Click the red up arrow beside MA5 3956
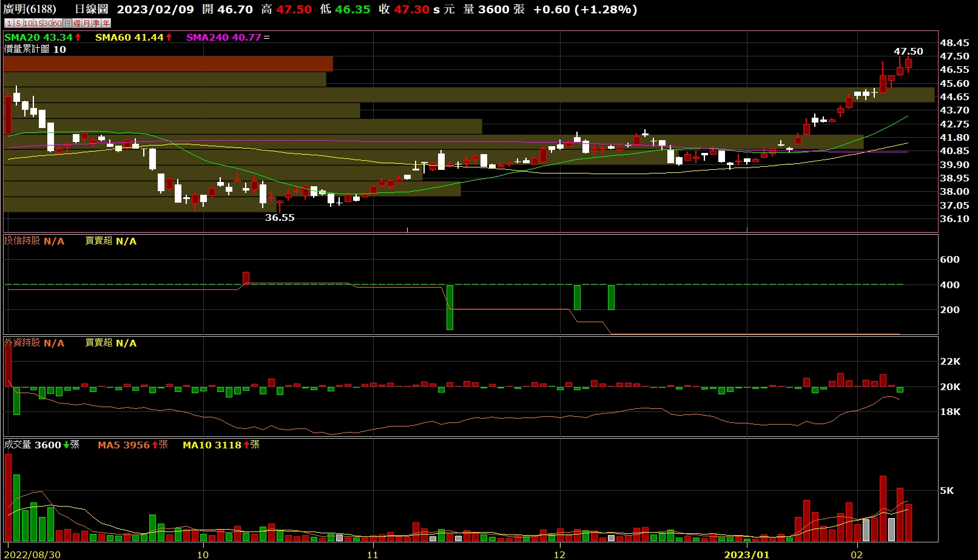Screen dimensions: 978x560 point(155,445)
